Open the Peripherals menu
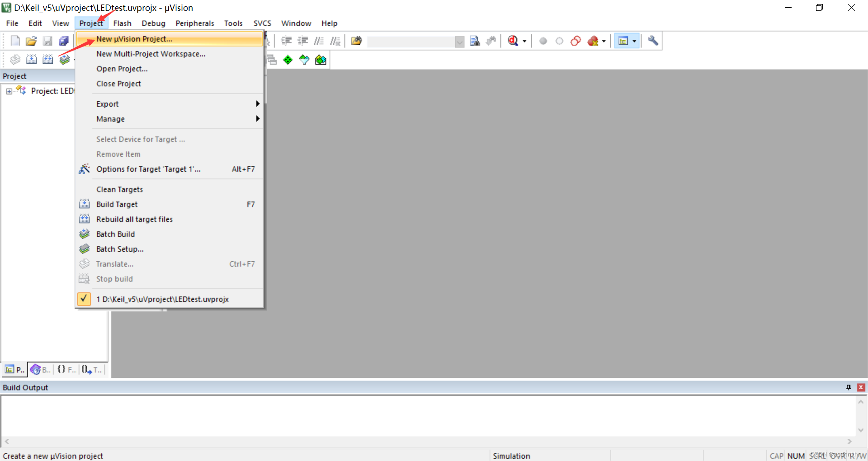Image resolution: width=868 pixels, height=461 pixels. coord(195,23)
